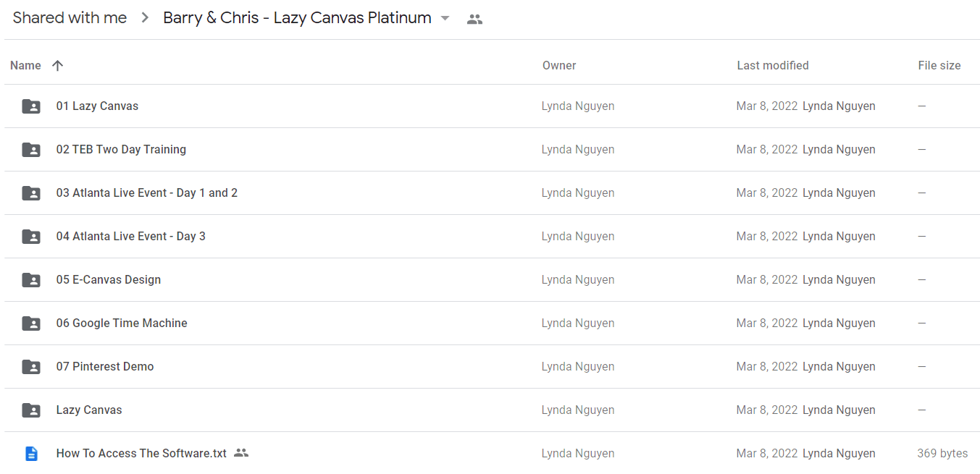Click the breadcrumb chevron after Shared with me

(145, 18)
